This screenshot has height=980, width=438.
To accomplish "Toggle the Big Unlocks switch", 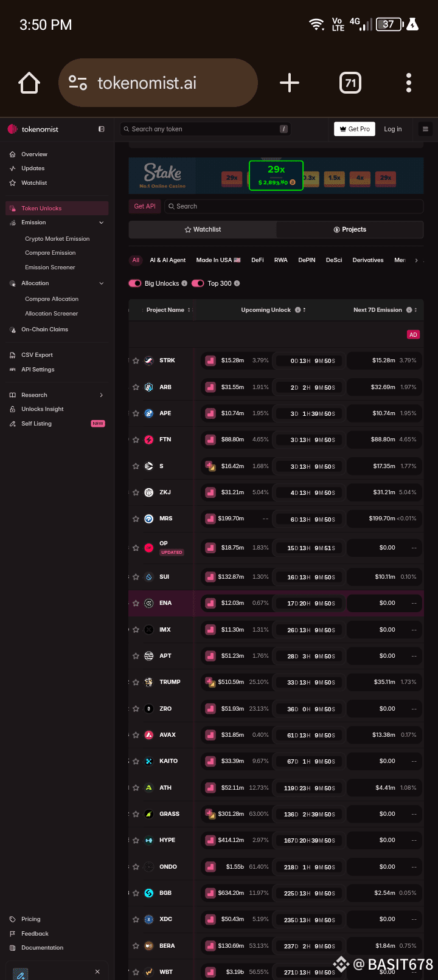I will [x=134, y=283].
